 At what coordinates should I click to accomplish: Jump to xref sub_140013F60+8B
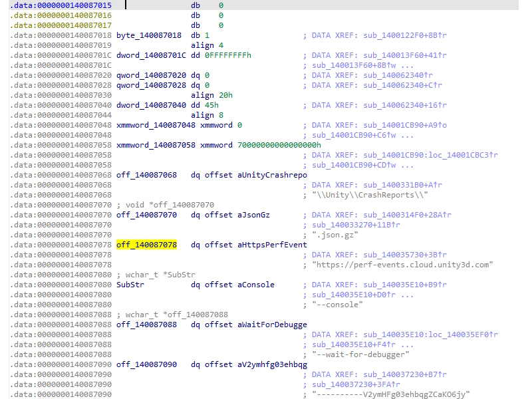(354, 65)
